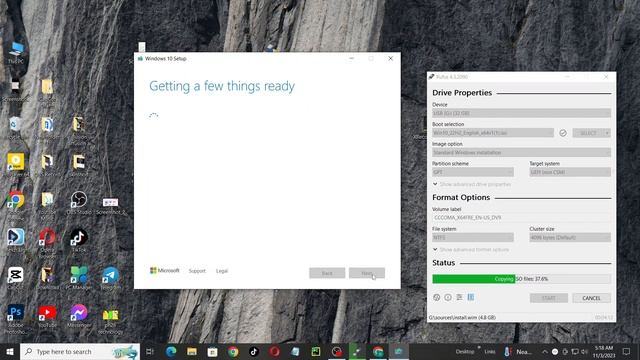This screenshot has width=640, height=360.
Task: Open the Legal link in Windows 10 Setup
Action: 222,271
